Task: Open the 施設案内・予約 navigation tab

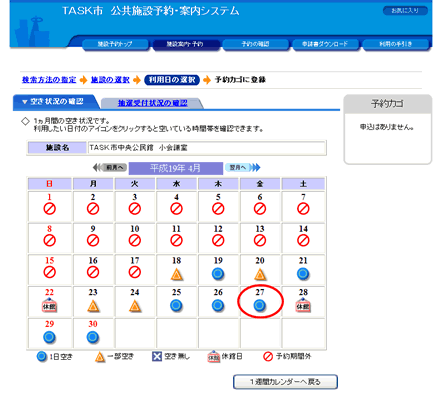Action: point(185,44)
